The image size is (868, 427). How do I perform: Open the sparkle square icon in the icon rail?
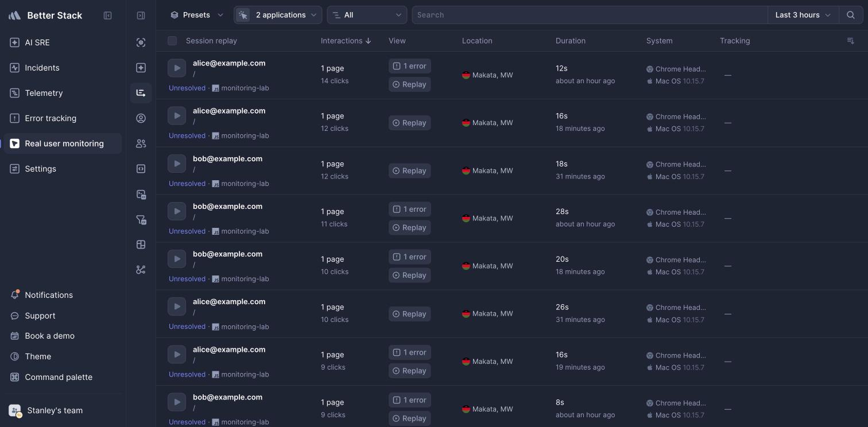click(141, 68)
